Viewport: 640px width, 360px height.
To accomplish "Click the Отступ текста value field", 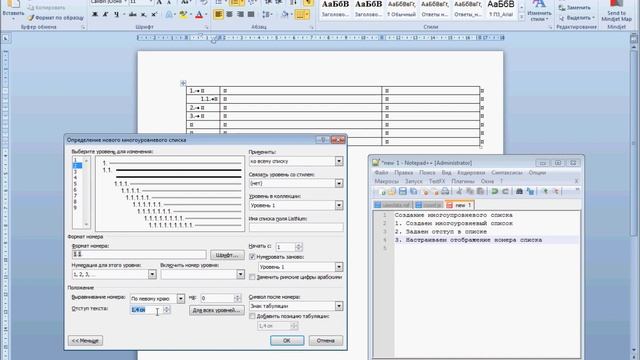I will tap(147, 310).
